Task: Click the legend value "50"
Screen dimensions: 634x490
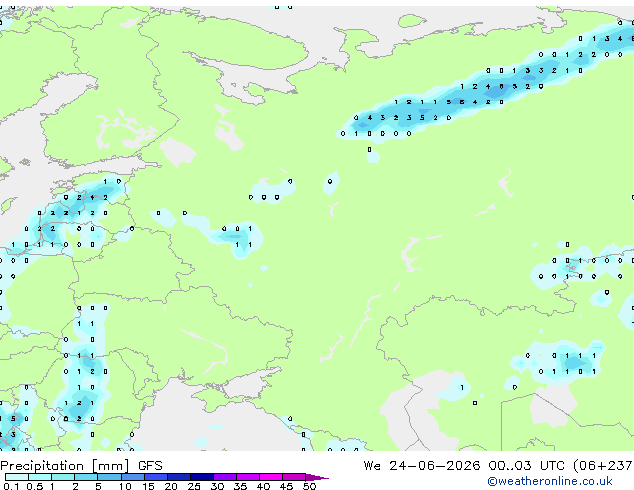Action: point(310,486)
